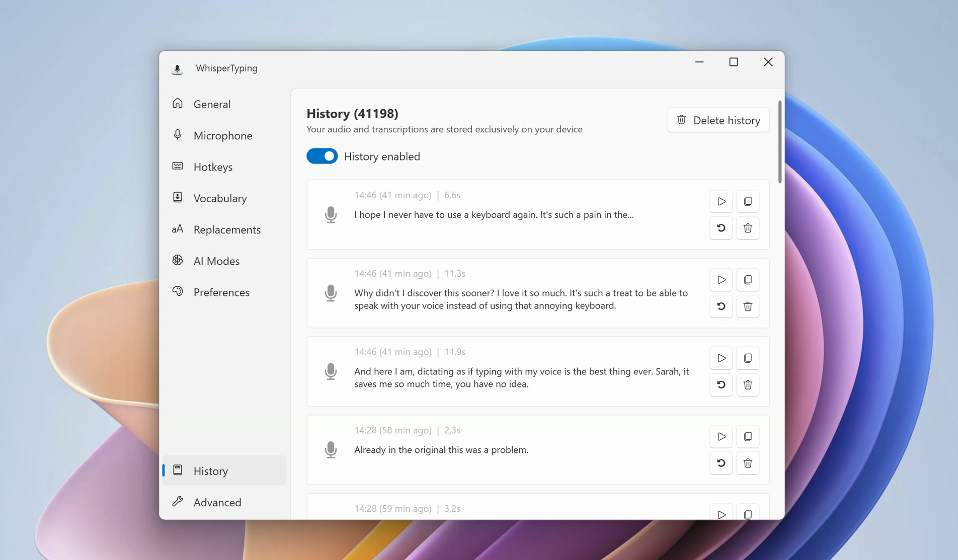The height and width of the screenshot is (560, 958).
Task: Play the 6,6s recording
Action: [x=721, y=201]
